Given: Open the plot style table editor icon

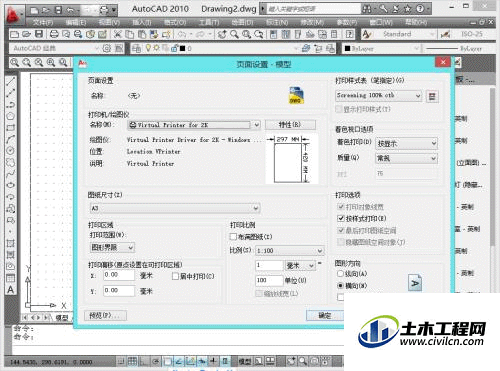Looking at the screenshot, I should click(432, 96).
